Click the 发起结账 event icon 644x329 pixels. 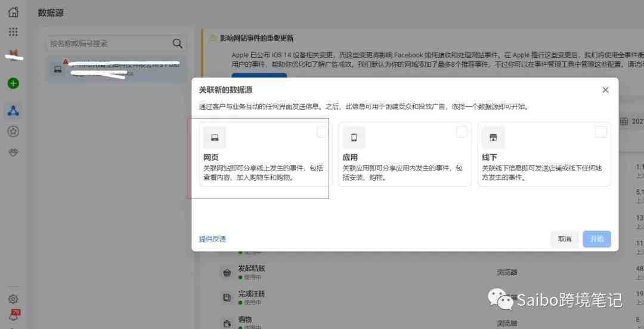[227, 272]
